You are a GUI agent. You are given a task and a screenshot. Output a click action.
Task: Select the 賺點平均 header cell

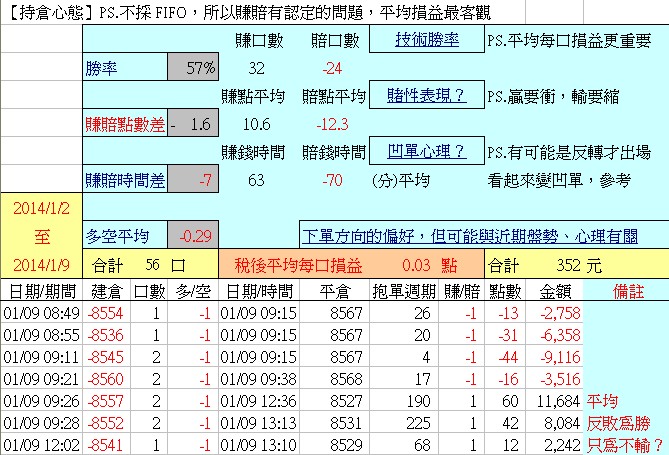[x=253, y=96]
